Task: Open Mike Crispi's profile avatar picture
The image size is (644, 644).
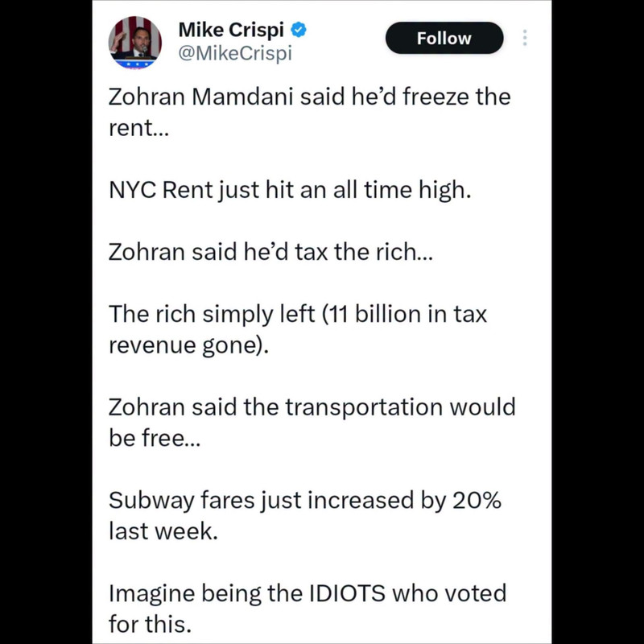Action: 134,43
